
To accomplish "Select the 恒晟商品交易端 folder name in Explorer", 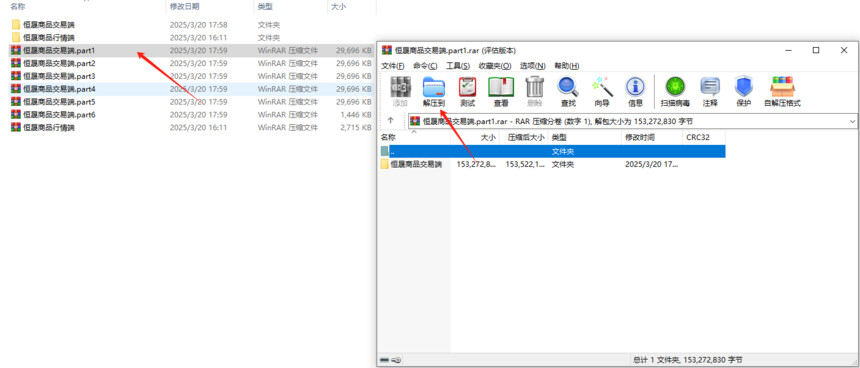I will (x=49, y=25).
